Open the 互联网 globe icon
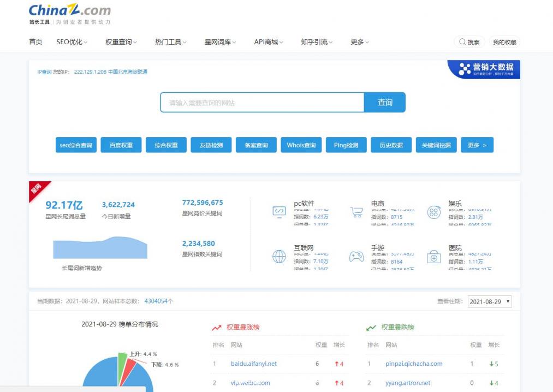553x392 pixels. tap(279, 256)
